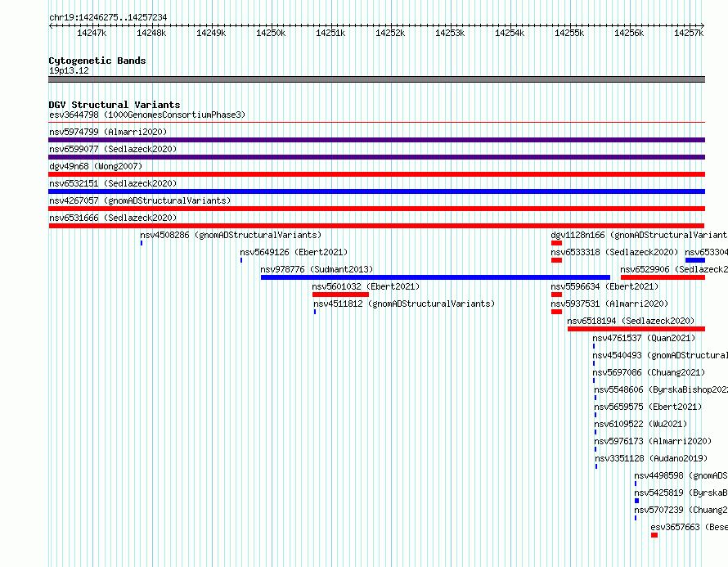
Task: Click the nsv6531666 Sedlazeck2020 variant label
Action: point(113,218)
